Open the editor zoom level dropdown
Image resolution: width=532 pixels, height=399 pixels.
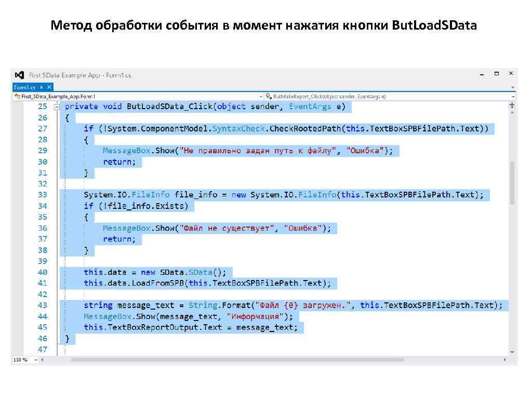[34, 358]
